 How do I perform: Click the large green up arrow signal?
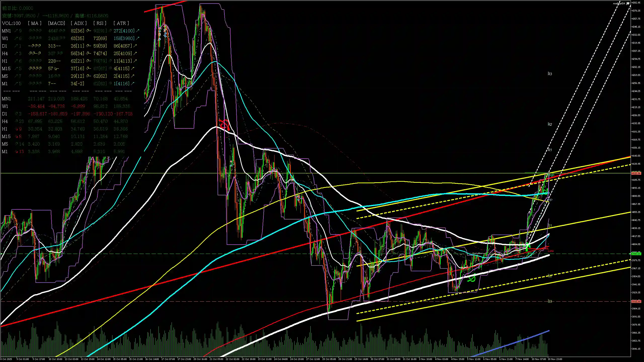click(x=527, y=247)
